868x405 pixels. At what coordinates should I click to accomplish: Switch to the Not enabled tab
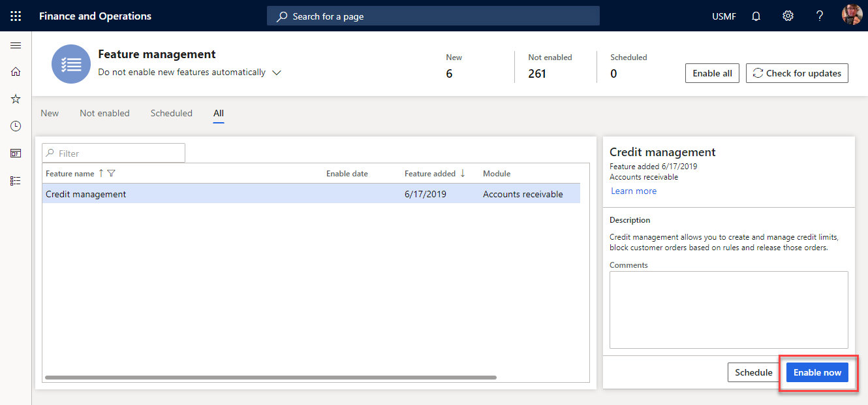point(104,113)
